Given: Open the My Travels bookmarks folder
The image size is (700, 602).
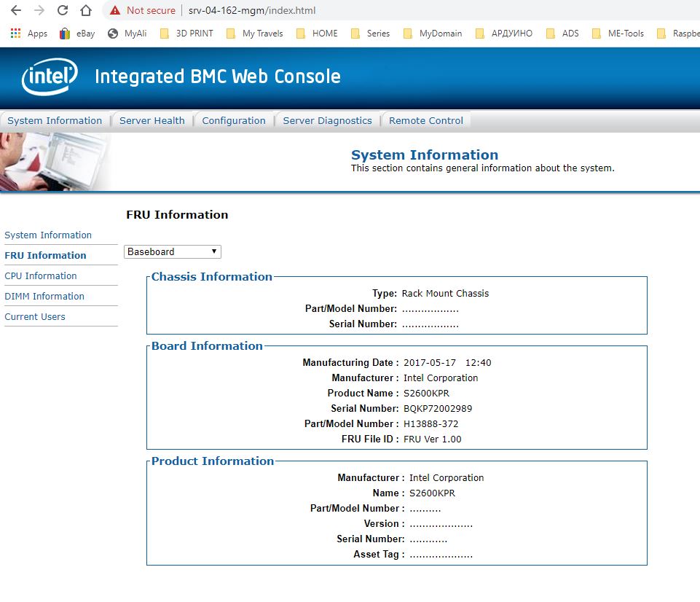Looking at the screenshot, I should pos(255,34).
